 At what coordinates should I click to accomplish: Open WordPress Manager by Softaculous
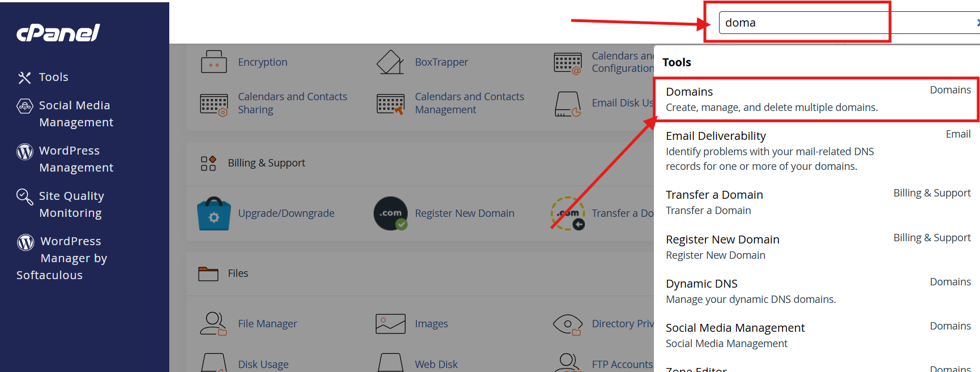[x=62, y=258]
